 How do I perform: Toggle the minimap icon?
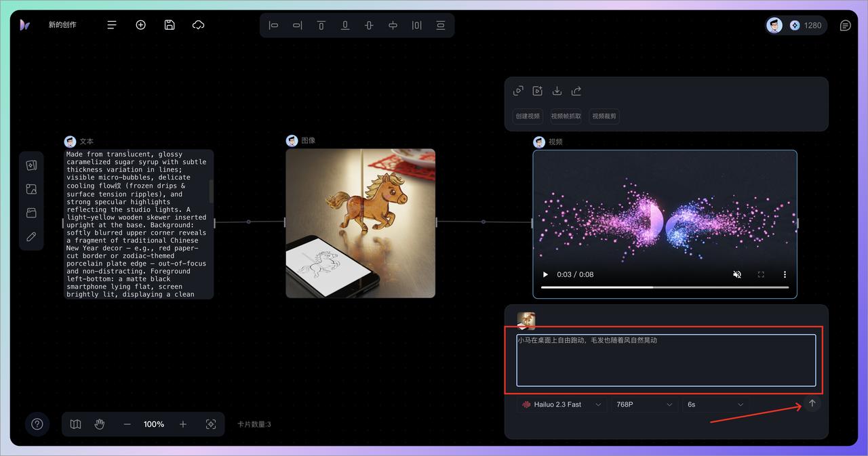coord(76,424)
